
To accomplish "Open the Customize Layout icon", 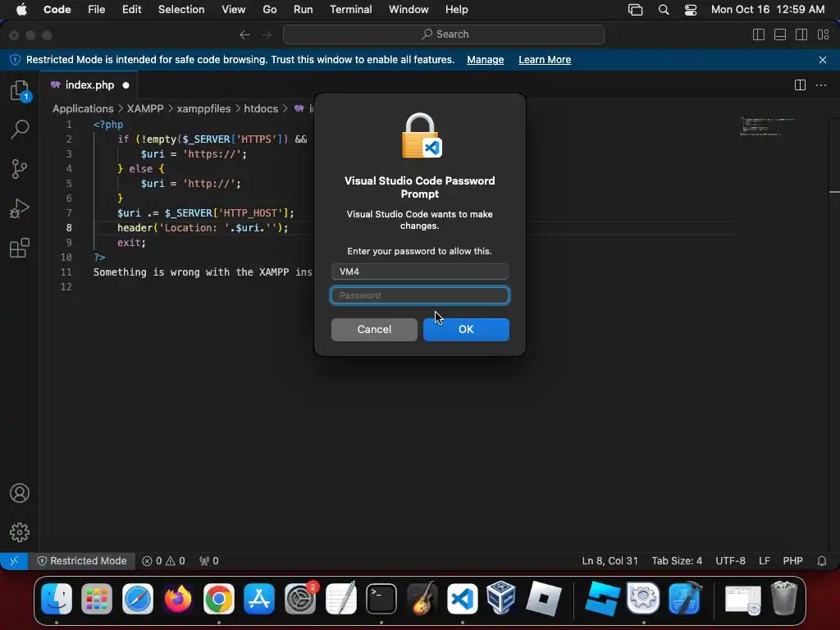I will (x=823, y=34).
